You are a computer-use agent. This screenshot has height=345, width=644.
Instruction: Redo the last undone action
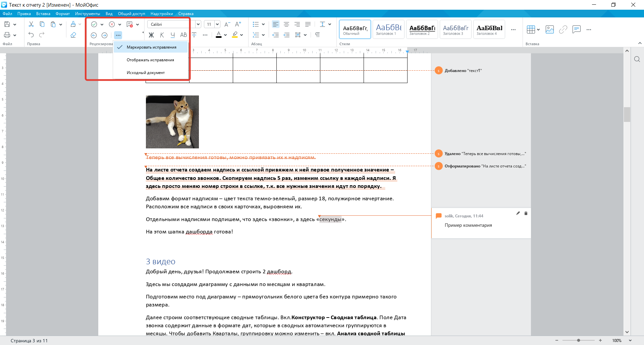tap(42, 35)
